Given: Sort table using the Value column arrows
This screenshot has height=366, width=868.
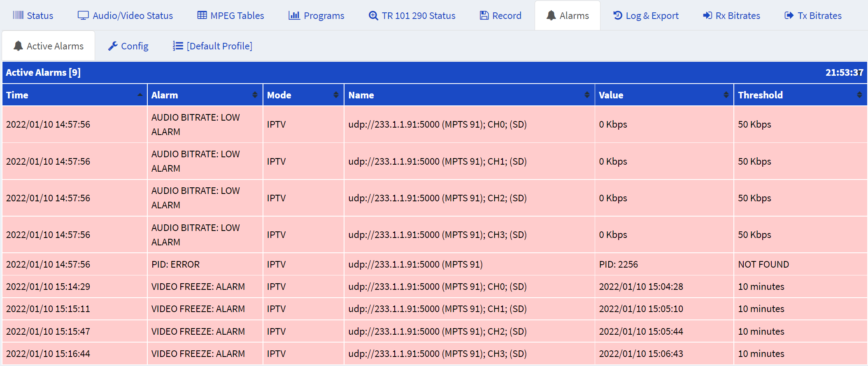Looking at the screenshot, I should (x=726, y=95).
